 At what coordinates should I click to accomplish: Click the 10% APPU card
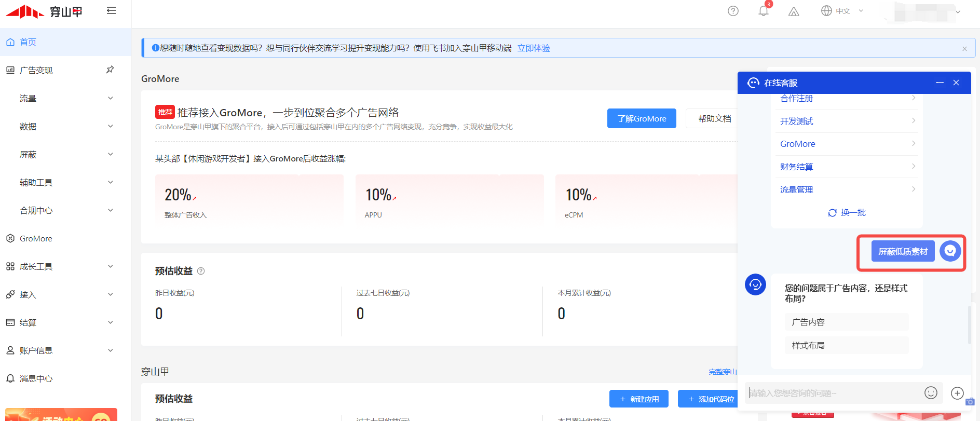[x=450, y=200]
